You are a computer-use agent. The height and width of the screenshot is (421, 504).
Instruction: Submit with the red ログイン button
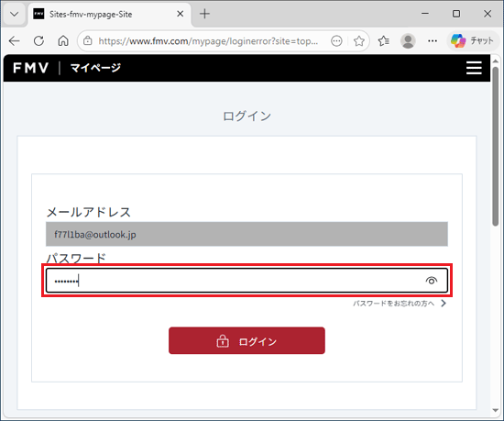247,340
